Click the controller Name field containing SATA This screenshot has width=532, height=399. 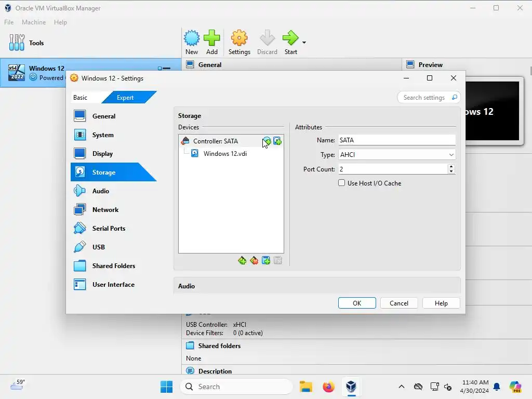(x=396, y=140)
